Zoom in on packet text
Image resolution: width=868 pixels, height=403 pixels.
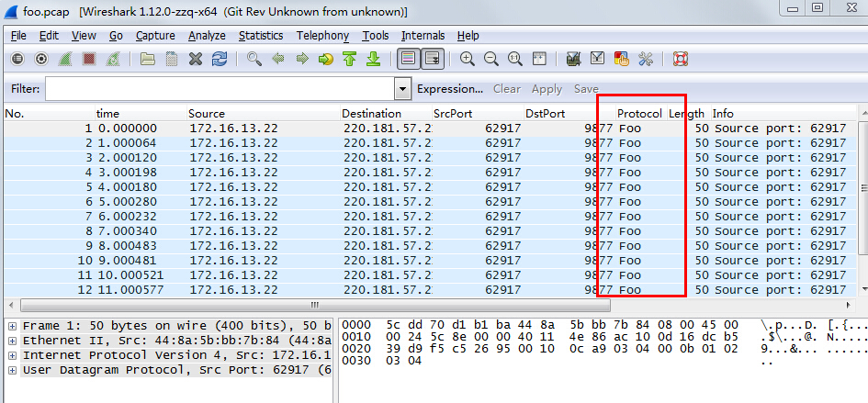tap(468, 59)
